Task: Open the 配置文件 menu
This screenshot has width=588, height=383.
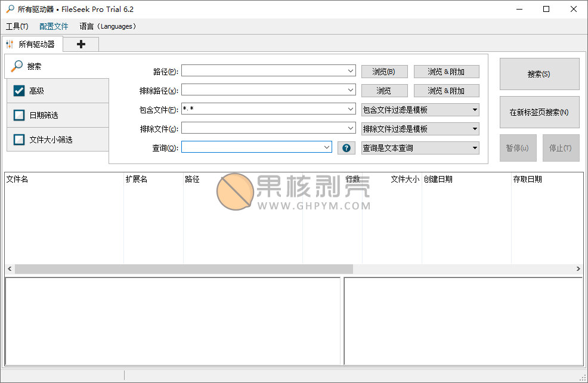Action: (x=54, y=26)
